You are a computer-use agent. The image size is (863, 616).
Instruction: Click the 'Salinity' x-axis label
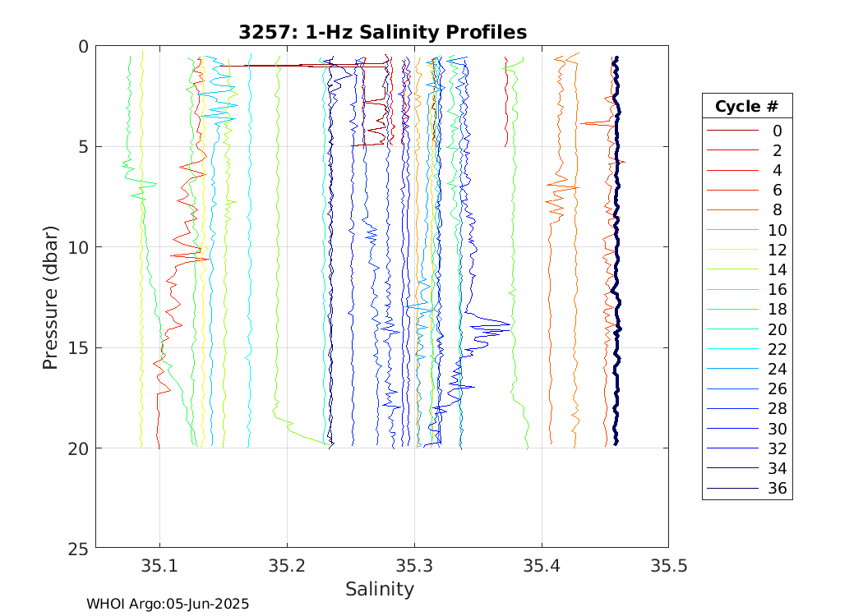pos(379,589)
